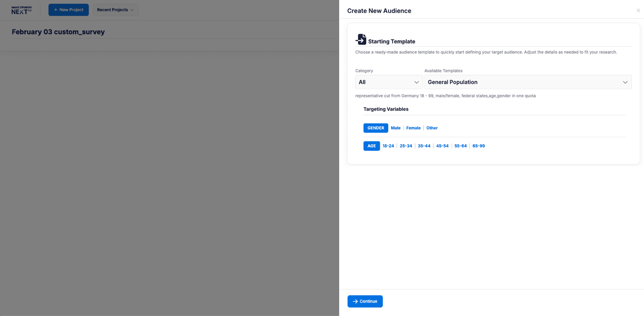Select Female gender targeting
Image resolution: width=644 pixels, height=316 pixels.
point(413,127)
